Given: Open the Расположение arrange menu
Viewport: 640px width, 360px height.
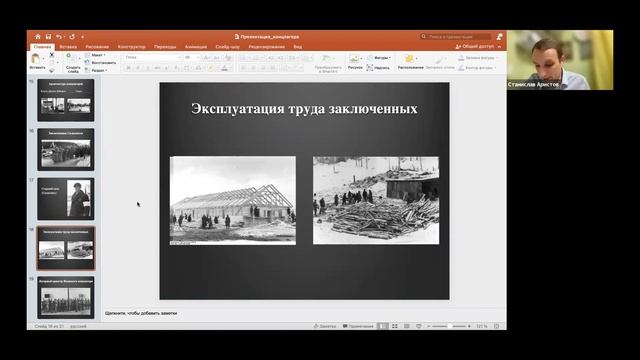Looking at the screenshot, I should click(410, 62).
